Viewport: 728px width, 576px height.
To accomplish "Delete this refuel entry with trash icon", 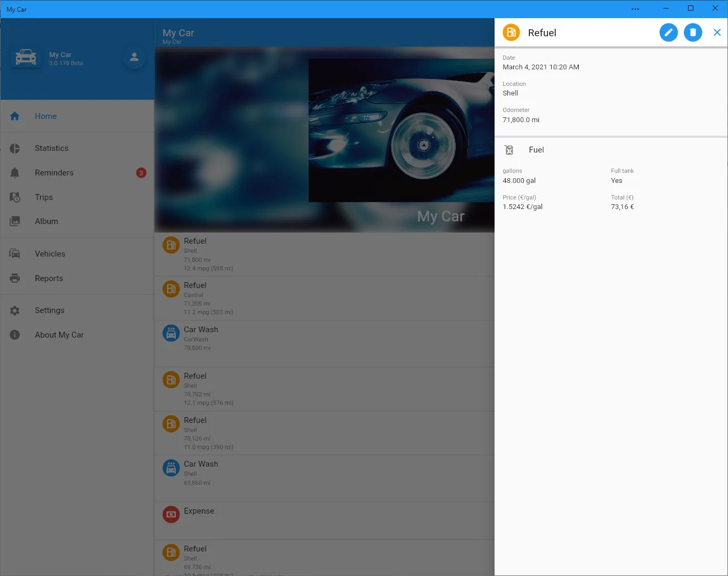I will (x=693, y=33).
